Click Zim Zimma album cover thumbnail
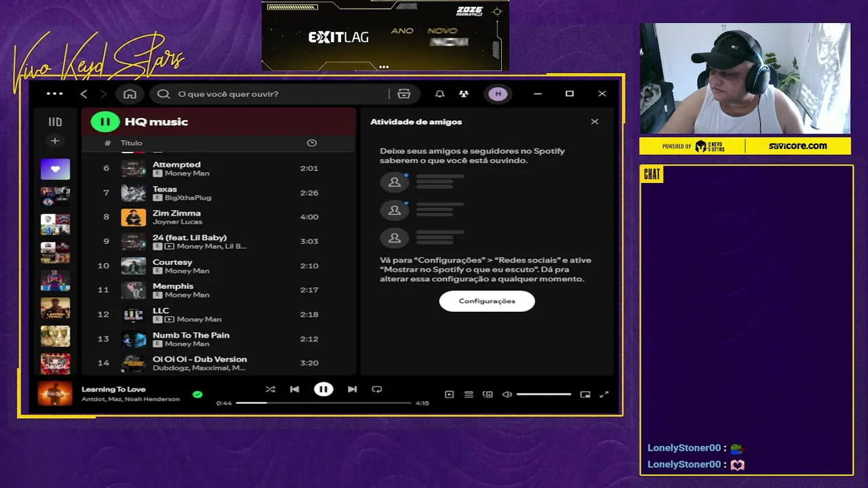Image resolution: width=868 pixels, height=488 pixels. tap(134, 217)
